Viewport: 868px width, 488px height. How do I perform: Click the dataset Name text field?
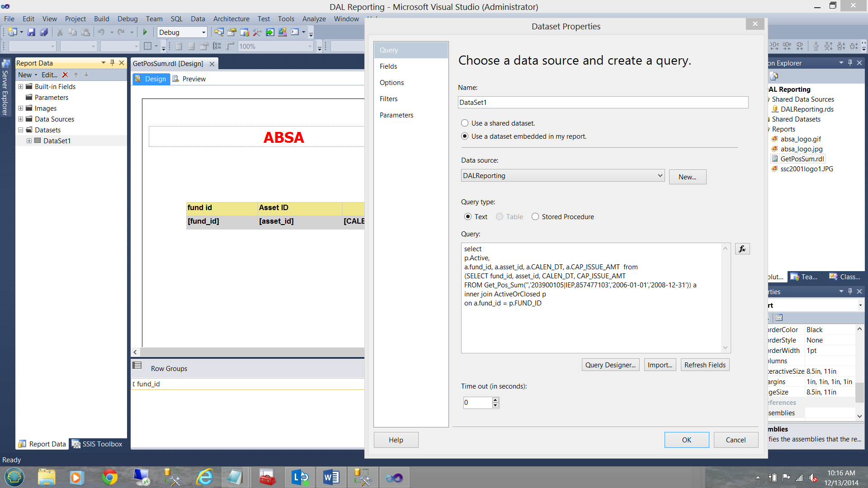(603, 102)
